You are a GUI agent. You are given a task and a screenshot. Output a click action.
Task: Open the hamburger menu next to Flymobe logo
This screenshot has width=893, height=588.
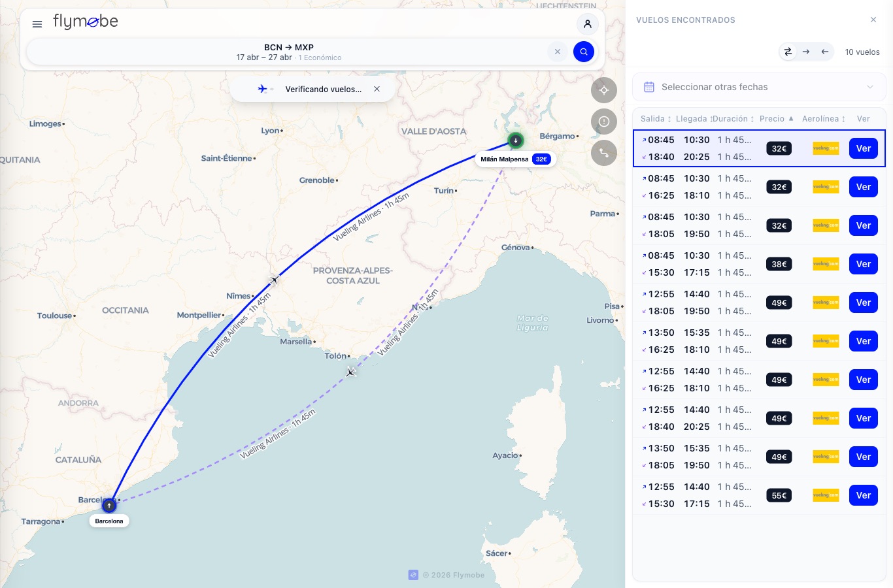pos(37,24)
